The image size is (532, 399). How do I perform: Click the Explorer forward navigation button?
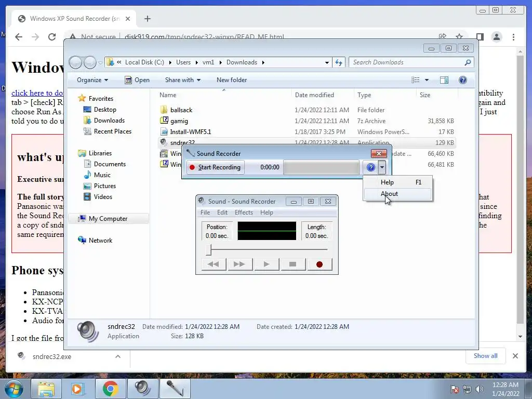coord(90,62)
